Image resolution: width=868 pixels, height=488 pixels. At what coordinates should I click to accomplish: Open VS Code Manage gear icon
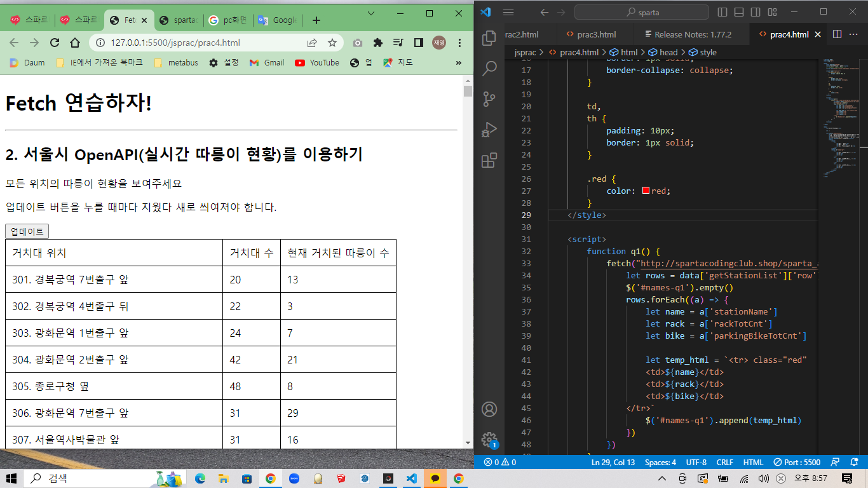pyautogui.click(x=489, y=439)
